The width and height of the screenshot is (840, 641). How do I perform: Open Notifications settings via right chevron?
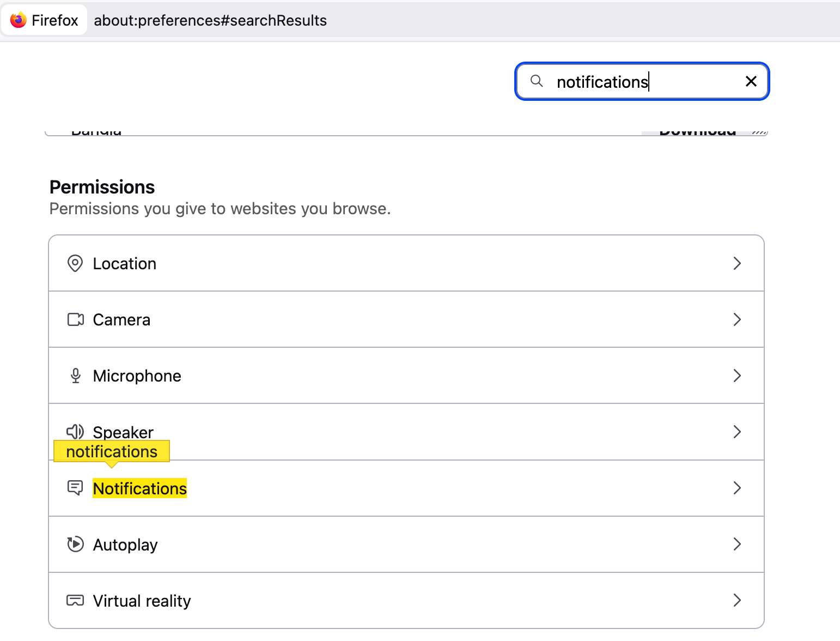[736, 488]
